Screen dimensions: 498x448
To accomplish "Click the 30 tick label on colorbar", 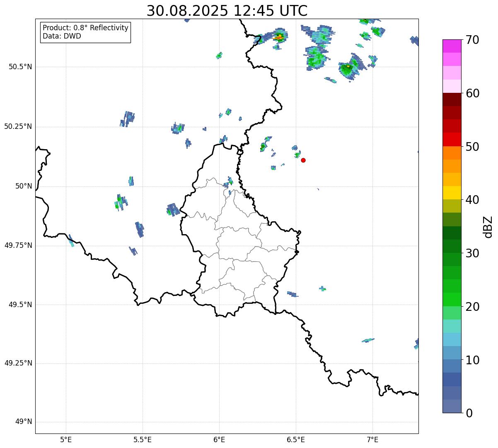I will click(472, 253).
